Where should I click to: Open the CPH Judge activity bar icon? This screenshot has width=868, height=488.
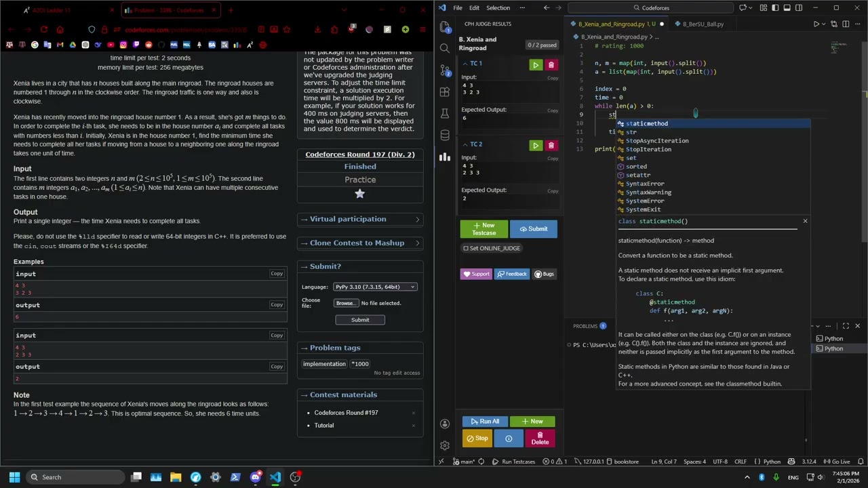click(445, 157)
